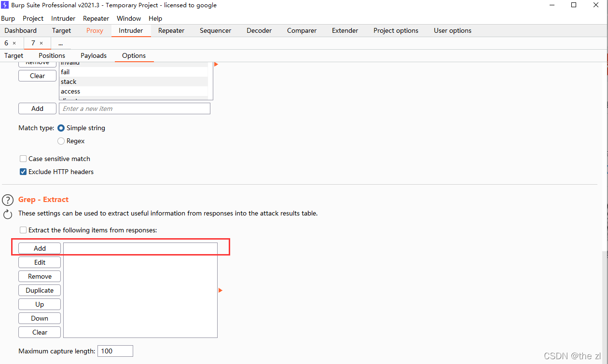Screen dimensions: 608x364
Task: Click the Grep - Extract restore defaults icon
Action: click(x=8, y=215)
